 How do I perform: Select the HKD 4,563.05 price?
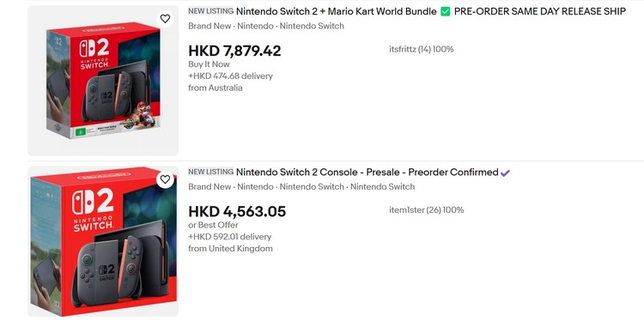coord(237,212)
